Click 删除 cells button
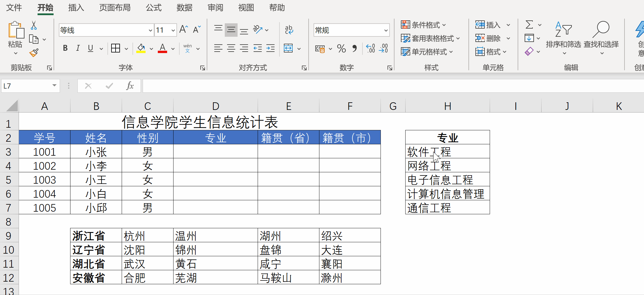 point(488,38)
